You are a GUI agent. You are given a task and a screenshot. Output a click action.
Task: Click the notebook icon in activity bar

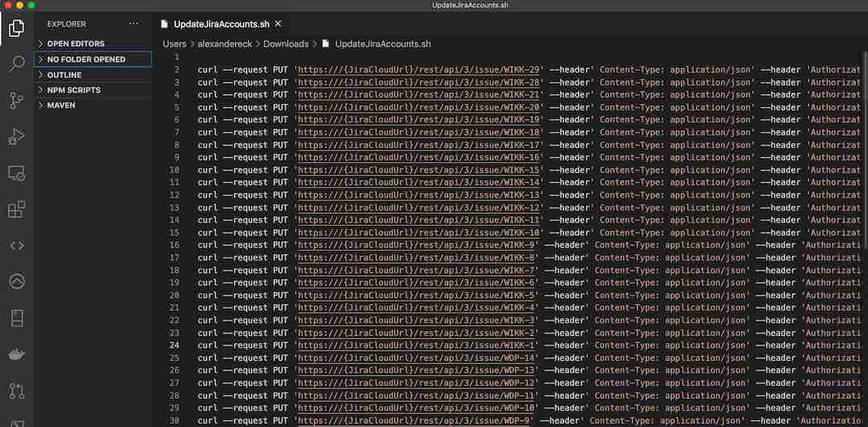[17, 318]
